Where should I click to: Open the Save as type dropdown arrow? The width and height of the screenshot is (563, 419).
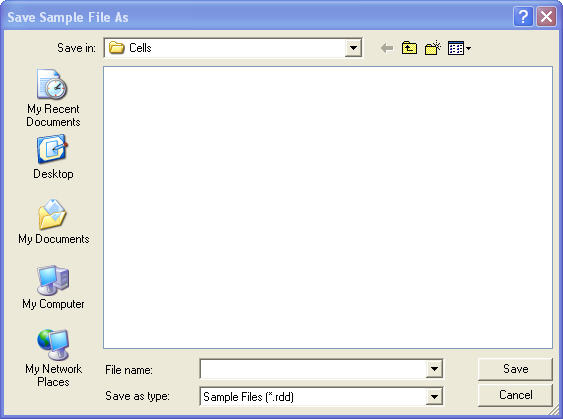[x=434, y=396]
